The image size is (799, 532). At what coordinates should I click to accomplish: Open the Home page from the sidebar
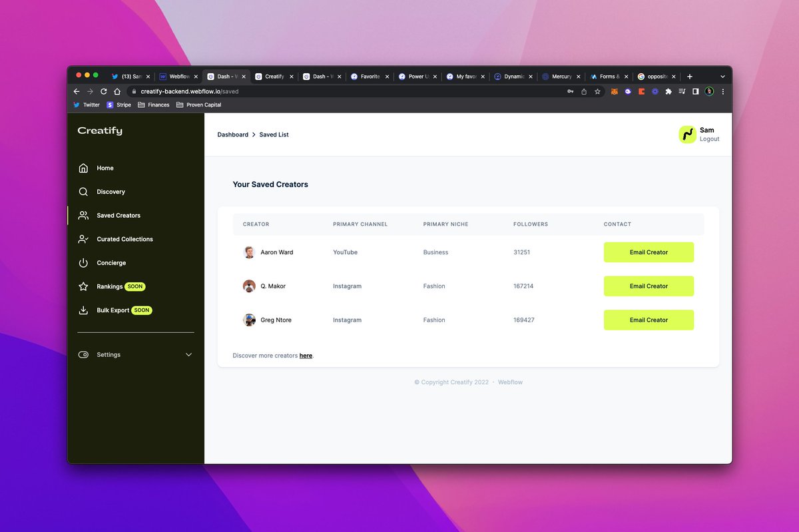point(105,168)
